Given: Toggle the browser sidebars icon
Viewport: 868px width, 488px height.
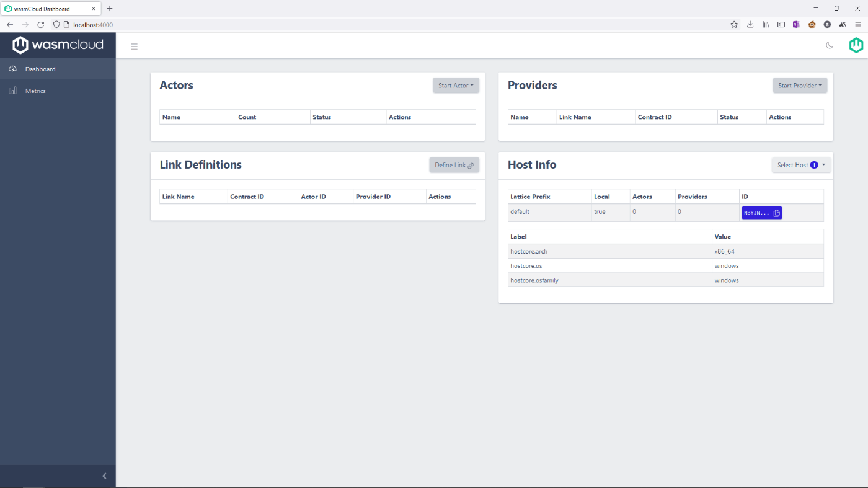Looking at the screenshot, I should (781, 25).
